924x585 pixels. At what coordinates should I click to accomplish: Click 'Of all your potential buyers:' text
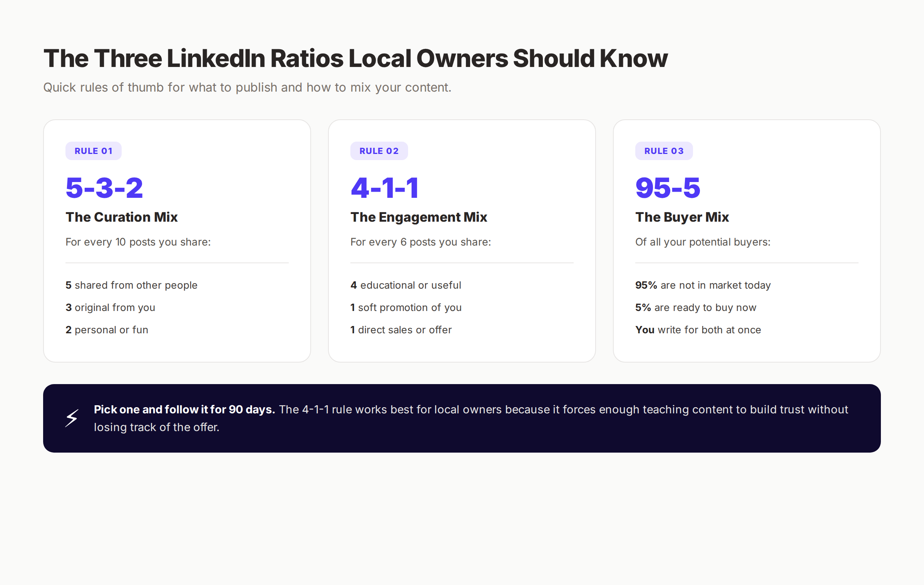[x=703, y=242]
